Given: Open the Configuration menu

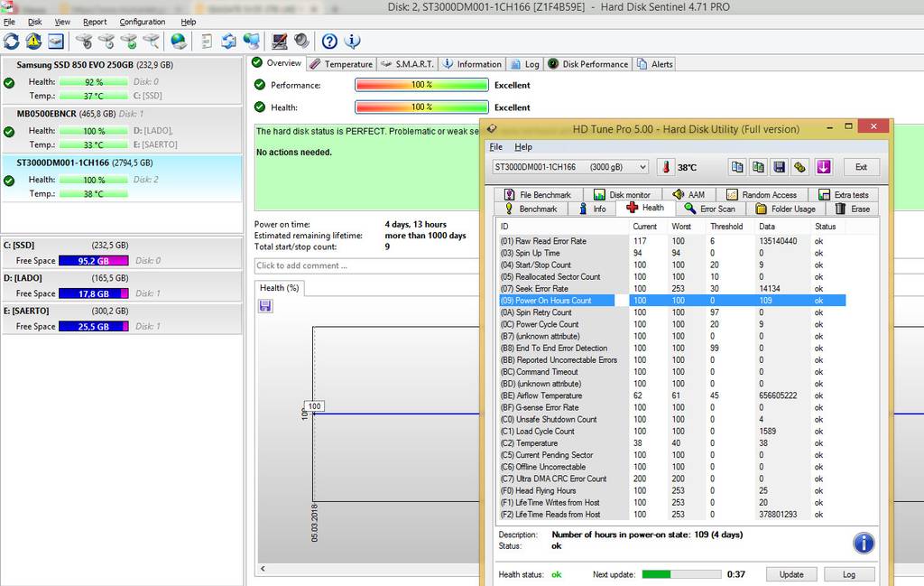Looking at the screenshot, I should click(143, 22).
